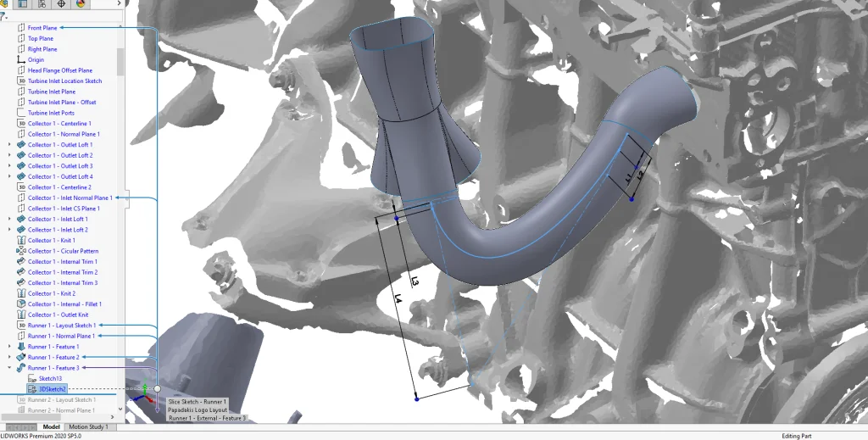
Task: Expand Collector 1 - Outlet Loft 2
Action: (x=9, y=155)
